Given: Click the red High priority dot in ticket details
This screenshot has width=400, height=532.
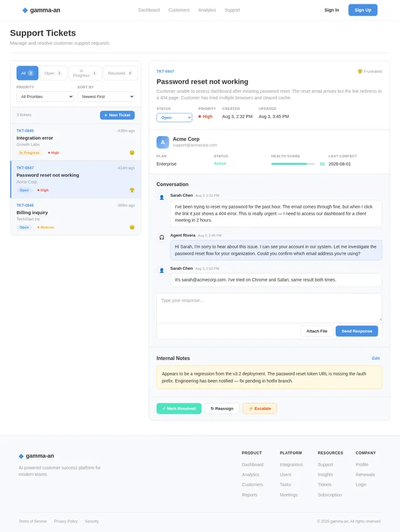Looking at the screenshot, I should click(199, 116).
